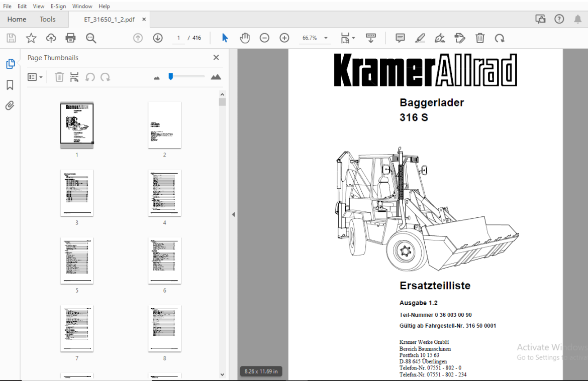This screenshot has height=381, width=588.
Task: Select page 7 thumbnail
Action: point(77,328)
